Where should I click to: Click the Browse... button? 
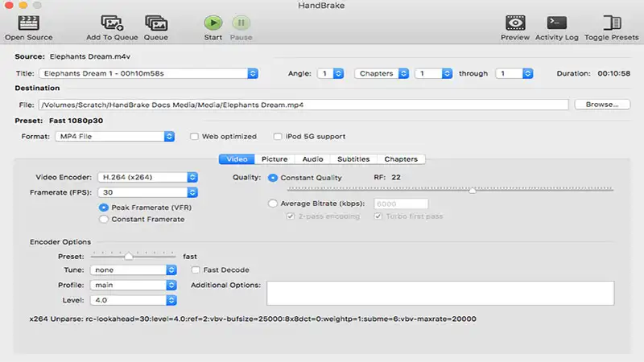tap(601, 105)
